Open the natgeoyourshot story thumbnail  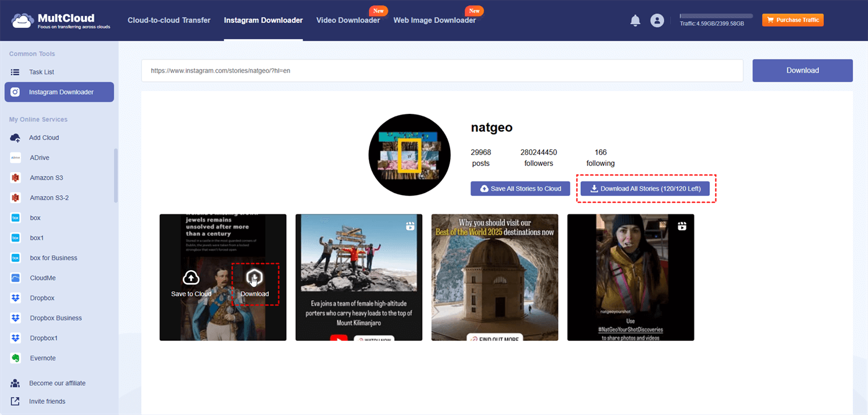click(631, 277)
